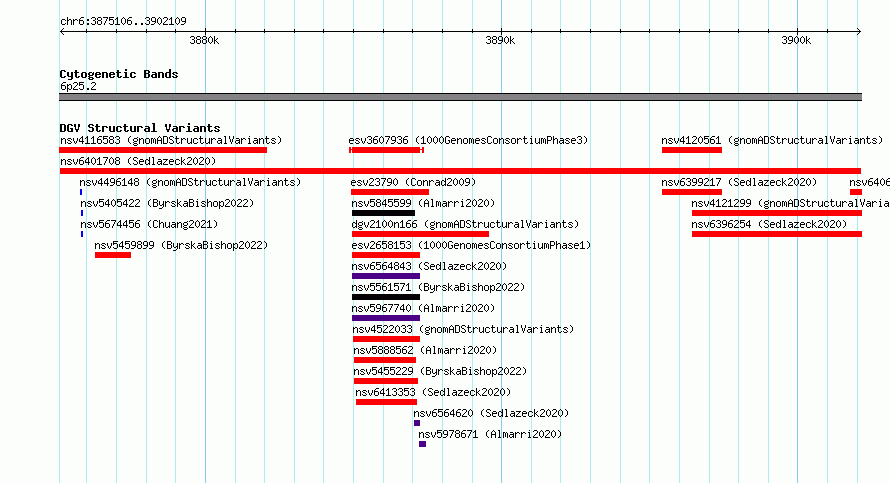Click the nsv5405422 ByrskaBishop2022 label
This screenshot has height=483, width=890.
click(x=167, y=203)
